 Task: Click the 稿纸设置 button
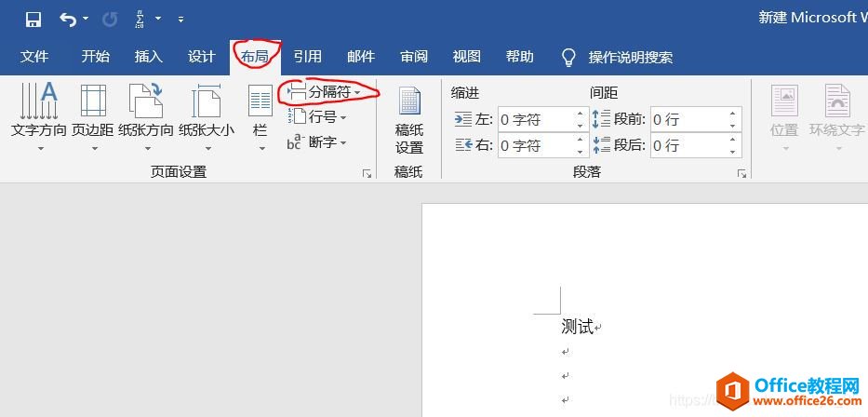pyautogui.click(x=409, y=121)
